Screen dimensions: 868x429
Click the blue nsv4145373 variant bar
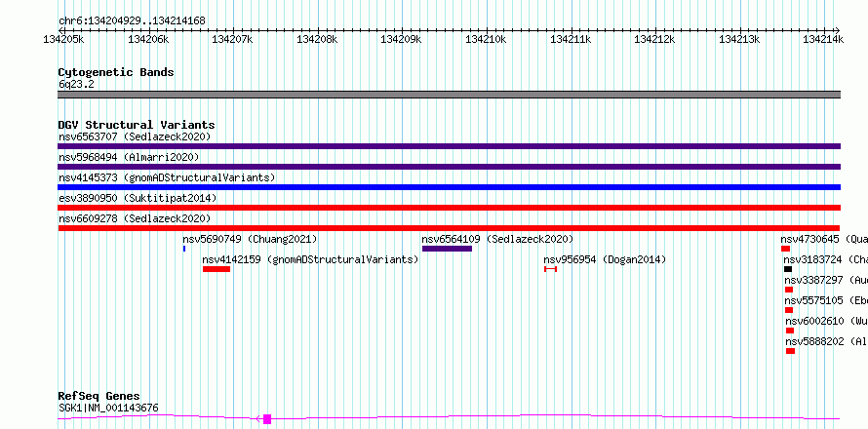click(449, 187)
